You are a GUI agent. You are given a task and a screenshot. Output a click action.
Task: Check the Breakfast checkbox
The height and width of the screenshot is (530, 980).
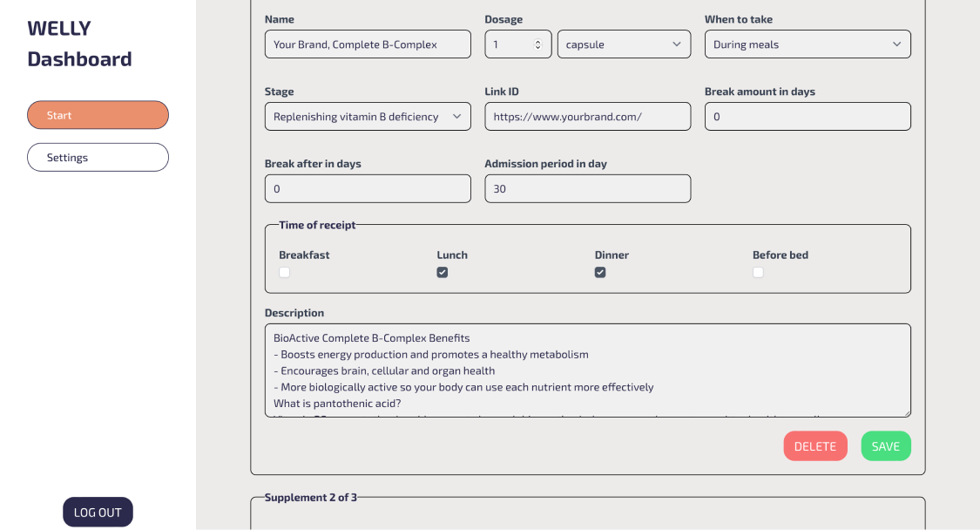285,273
